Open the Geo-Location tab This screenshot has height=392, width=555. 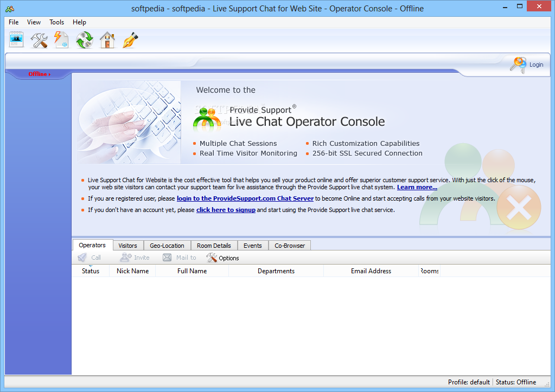click(167, 246)
